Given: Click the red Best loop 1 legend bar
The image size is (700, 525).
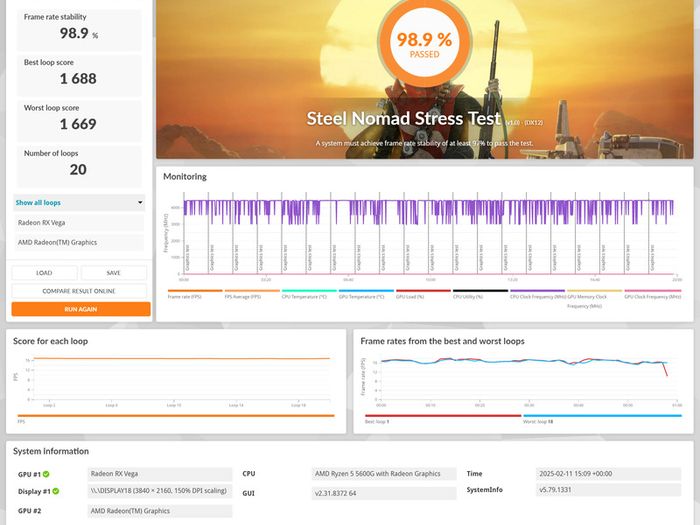Looking at the screenshot, I should point(443,416).
